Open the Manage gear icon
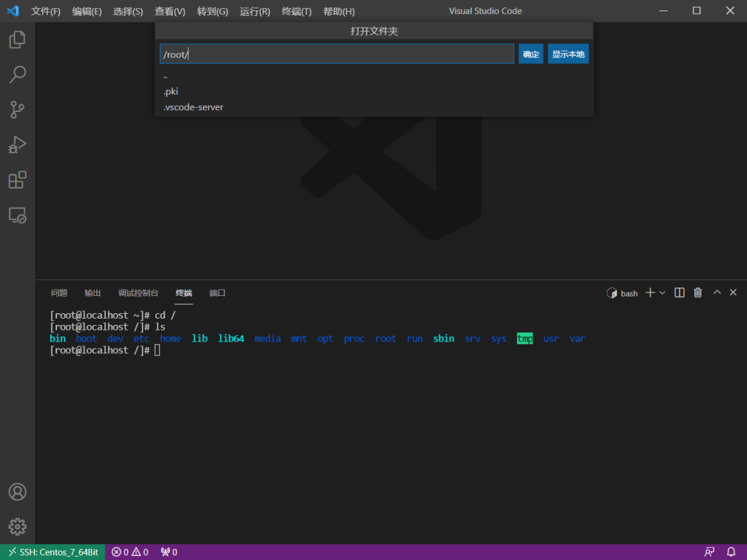The image size is (747, 560). [17, 526]
